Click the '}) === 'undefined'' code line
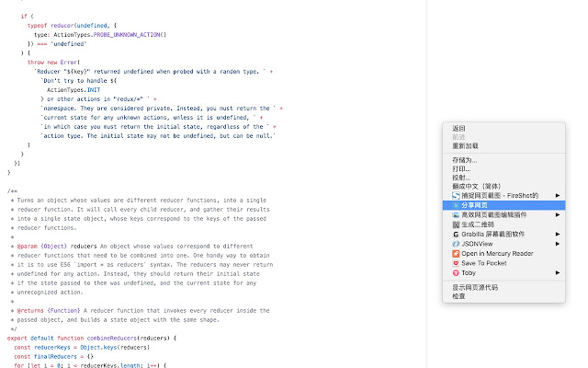Image resolution: width=588 pixels, height=368 pixels. click(x=57, y=44)
